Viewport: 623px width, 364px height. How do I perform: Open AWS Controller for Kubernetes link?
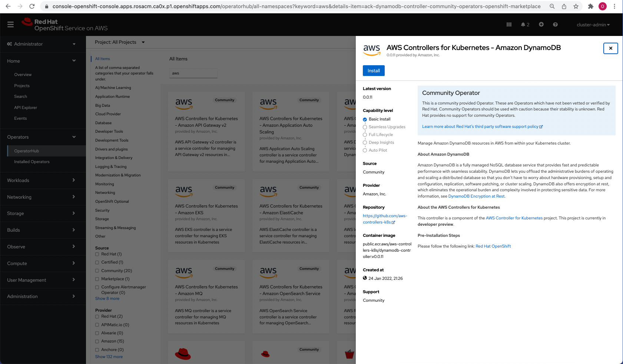tap(514, 218)
